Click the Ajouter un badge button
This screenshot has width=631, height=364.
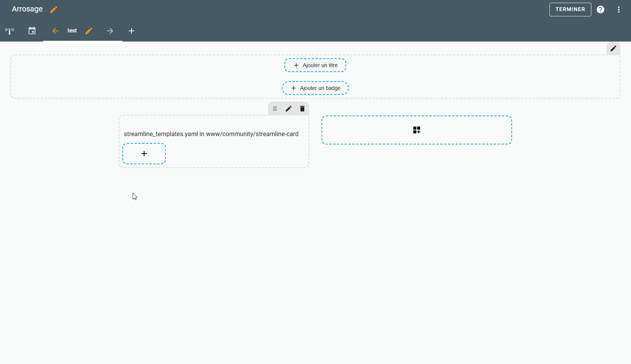point(315,88)
